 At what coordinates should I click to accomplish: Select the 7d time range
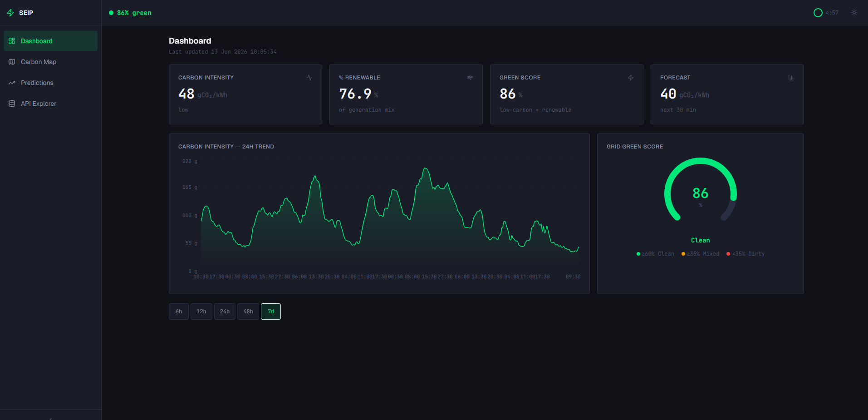[x=271, y=311]
